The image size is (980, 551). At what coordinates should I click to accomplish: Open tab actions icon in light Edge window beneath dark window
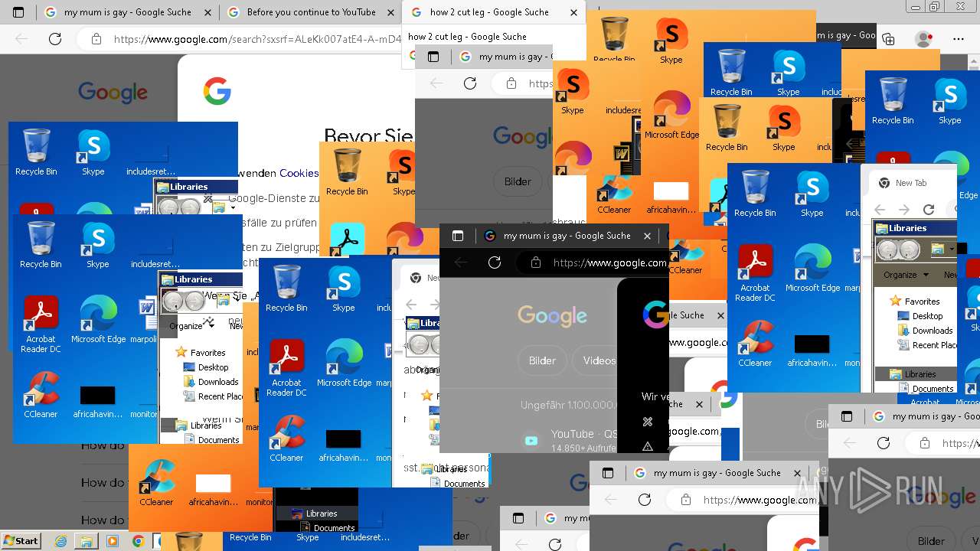click(x=608, y=473)
